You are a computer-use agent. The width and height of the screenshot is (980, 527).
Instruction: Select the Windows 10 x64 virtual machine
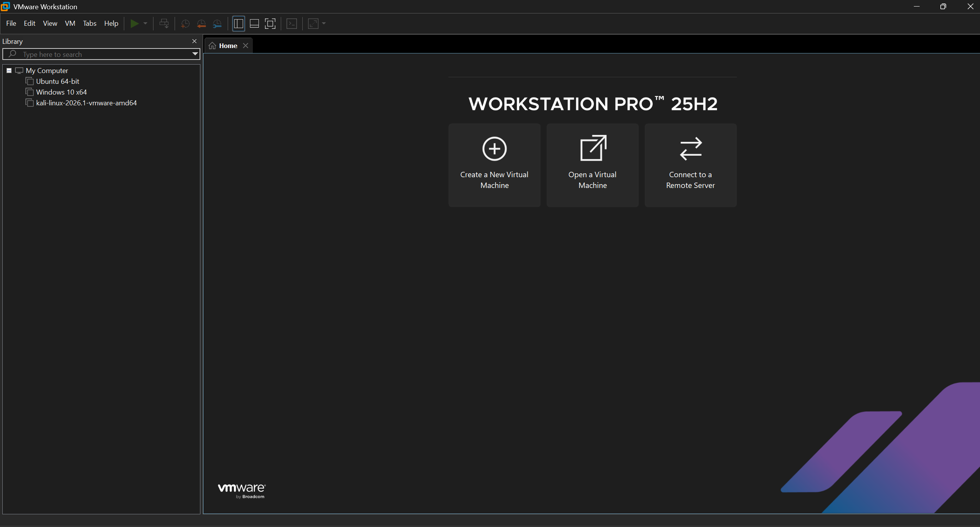pyautogui.click(x=62, y=92)
